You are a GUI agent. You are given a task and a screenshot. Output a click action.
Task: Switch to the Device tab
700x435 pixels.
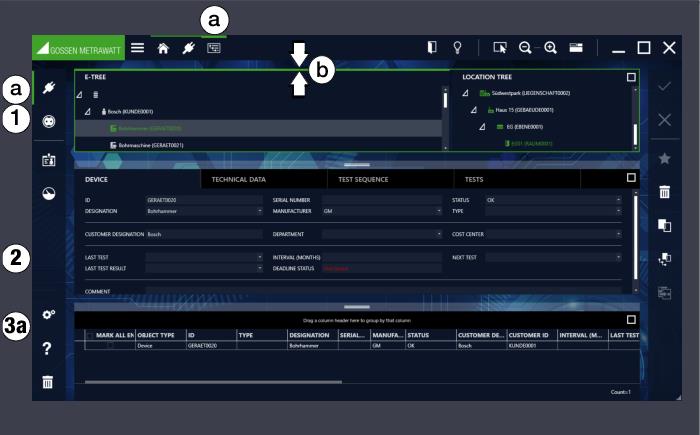click(x=138, y=179)
